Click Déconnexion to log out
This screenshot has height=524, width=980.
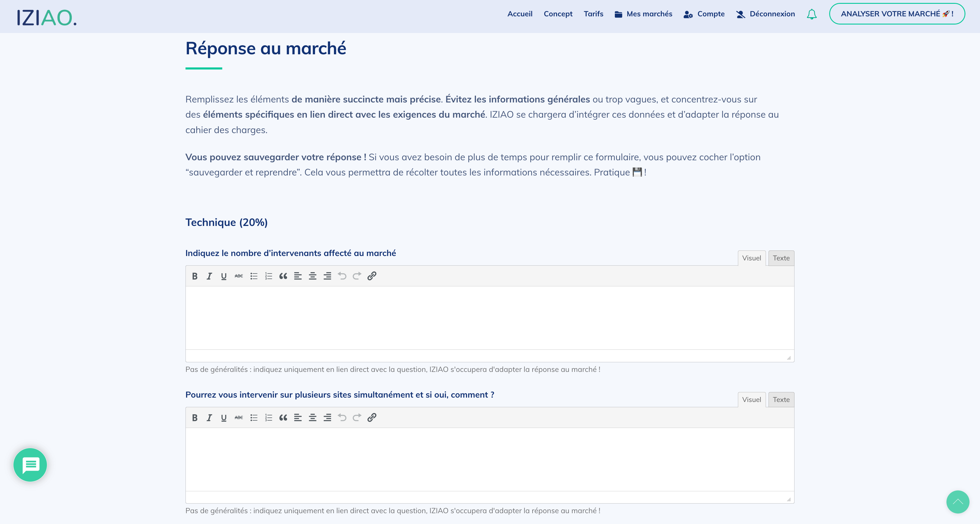(x=765, y=14)
